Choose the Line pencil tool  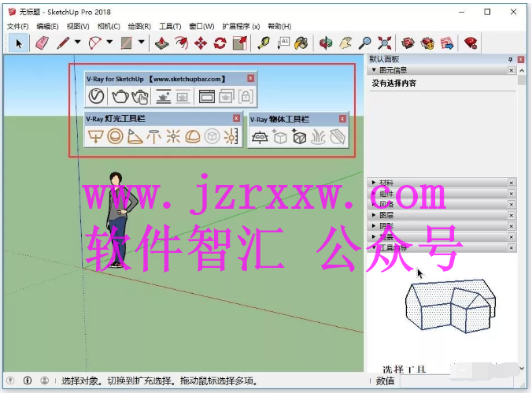tap(63, 43)
